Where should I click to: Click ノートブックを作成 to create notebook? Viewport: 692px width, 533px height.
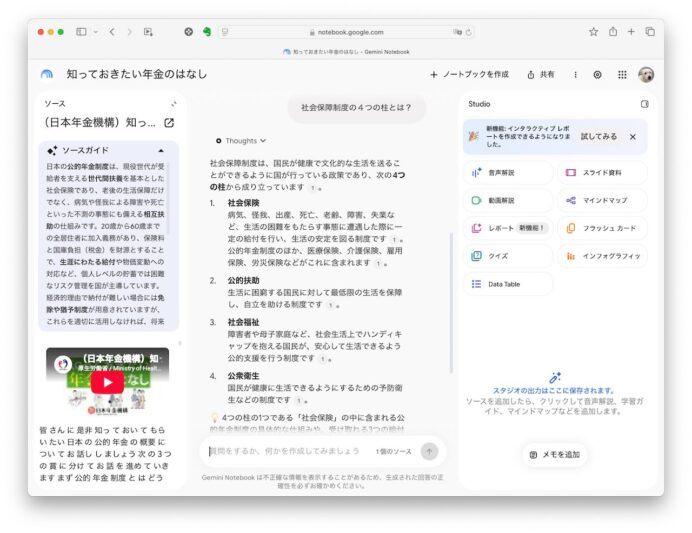[470, 75]
